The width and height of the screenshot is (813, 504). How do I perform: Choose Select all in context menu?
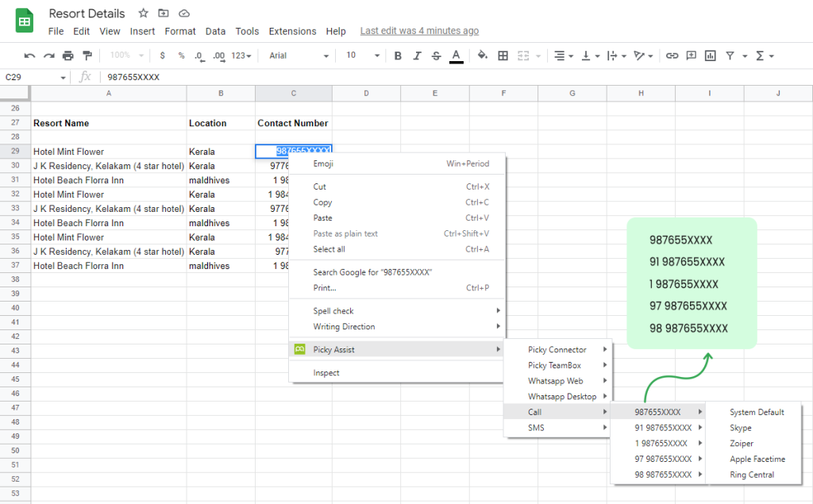[397, 249]
